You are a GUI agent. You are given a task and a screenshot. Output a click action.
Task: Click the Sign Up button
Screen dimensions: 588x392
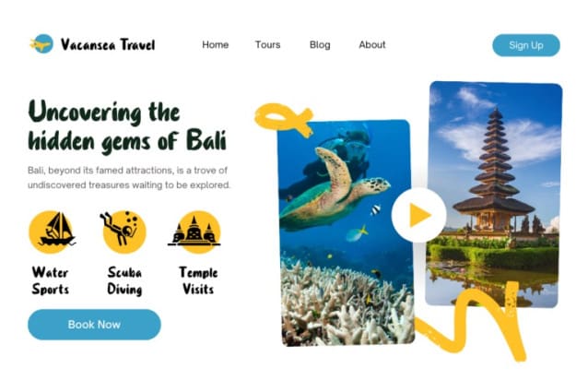[x=526, y=45]
